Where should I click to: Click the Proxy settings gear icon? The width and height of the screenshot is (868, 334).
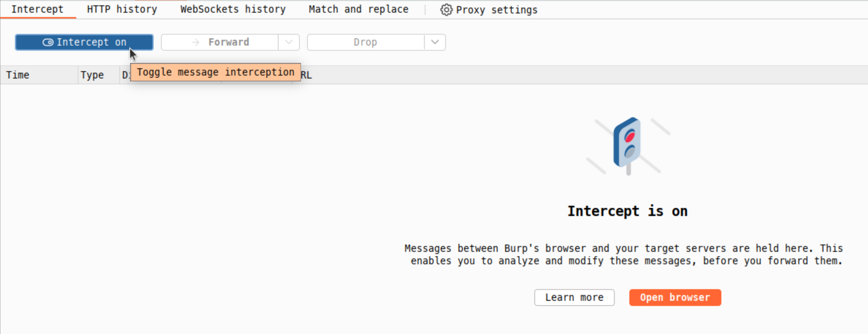coord(446,10)
